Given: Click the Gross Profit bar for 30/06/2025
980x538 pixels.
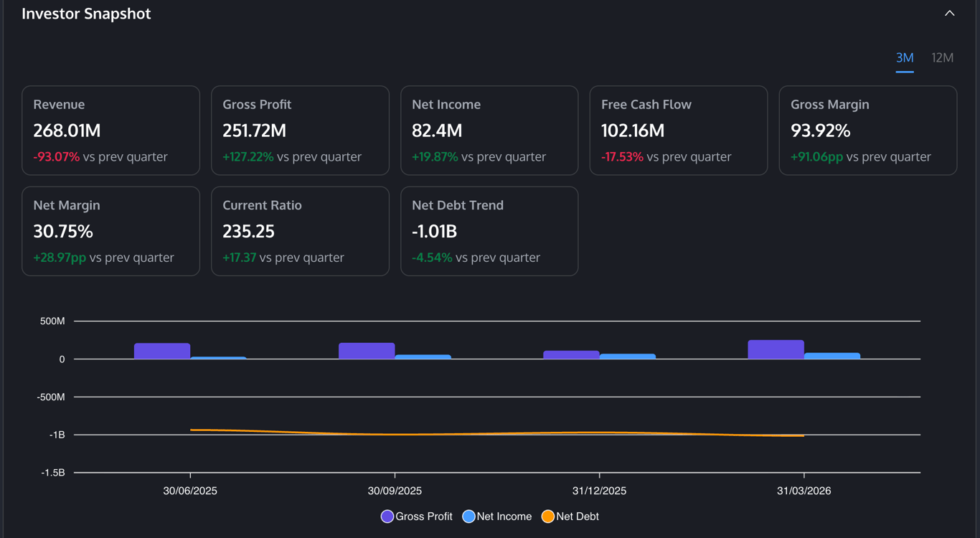Looking at the screenshot, I should click(162, 351).
